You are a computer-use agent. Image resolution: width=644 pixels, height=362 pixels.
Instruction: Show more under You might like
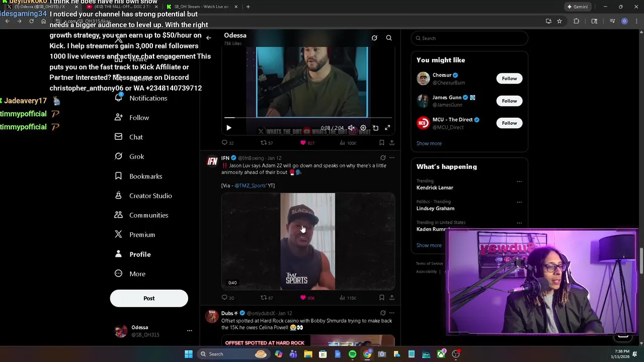(429, 143)
